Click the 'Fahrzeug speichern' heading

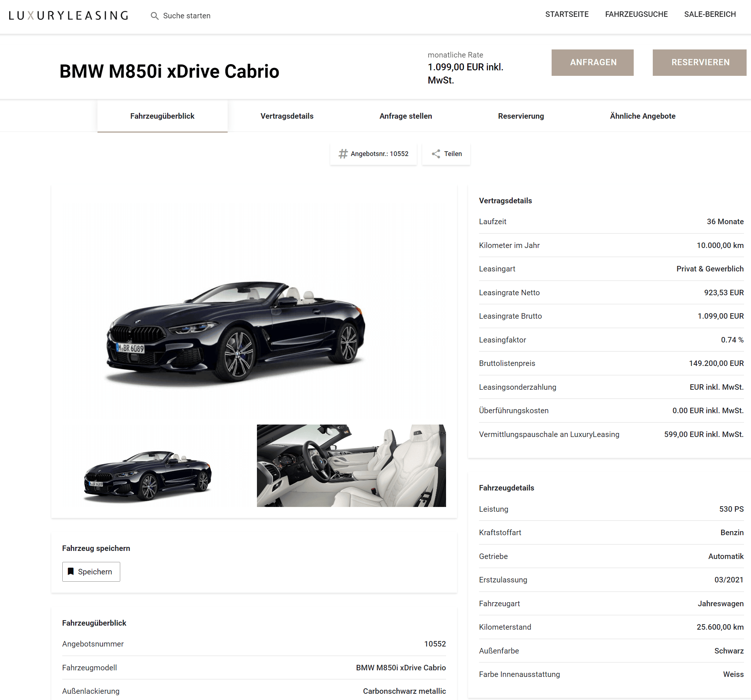[x=96, y=548]
